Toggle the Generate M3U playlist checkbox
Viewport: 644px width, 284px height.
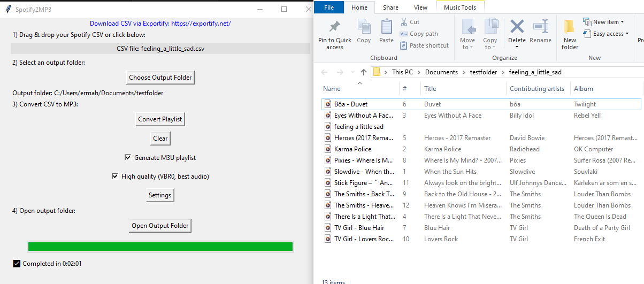click(x=128, y=158)
